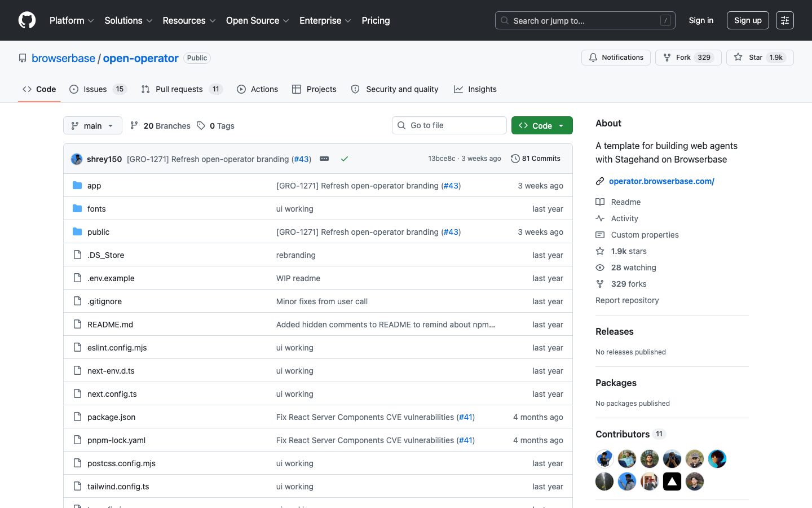
Task: Click the black triangle contributor avatar
Action: (x=672, y=481)
